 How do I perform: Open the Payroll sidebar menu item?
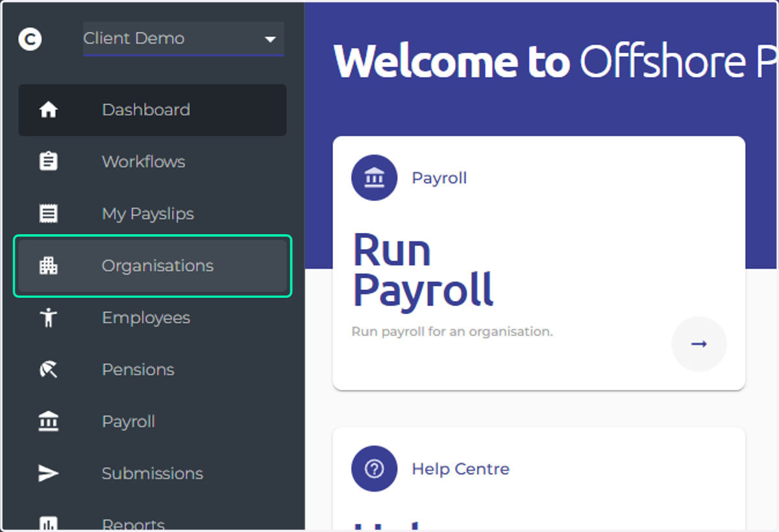point(153,421)
